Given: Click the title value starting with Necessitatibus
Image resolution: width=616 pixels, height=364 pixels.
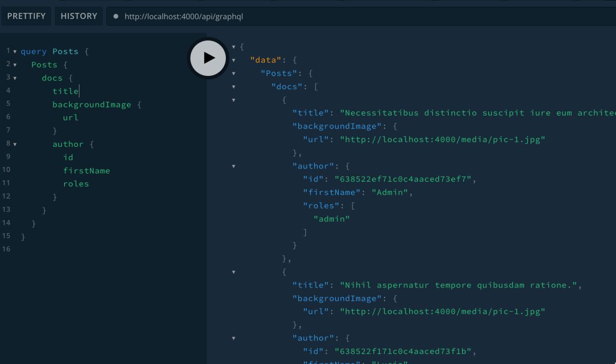Looking at the screenshot, I should pos(478,113).
